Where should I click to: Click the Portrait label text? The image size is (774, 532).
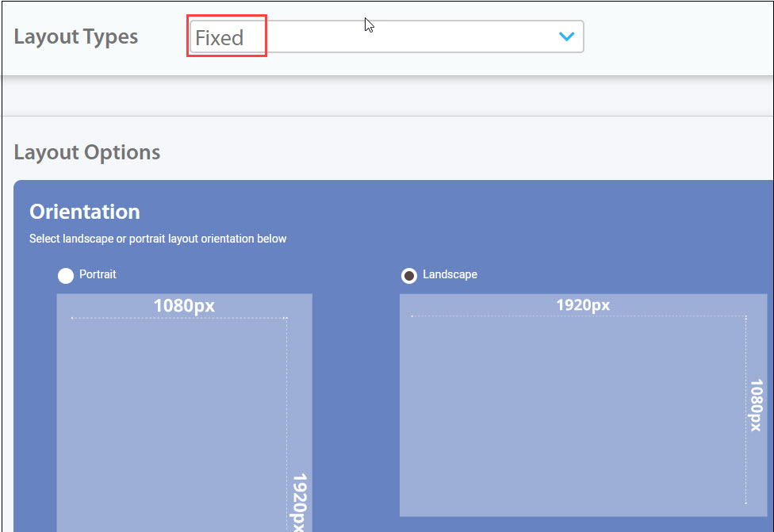[98, 275]
